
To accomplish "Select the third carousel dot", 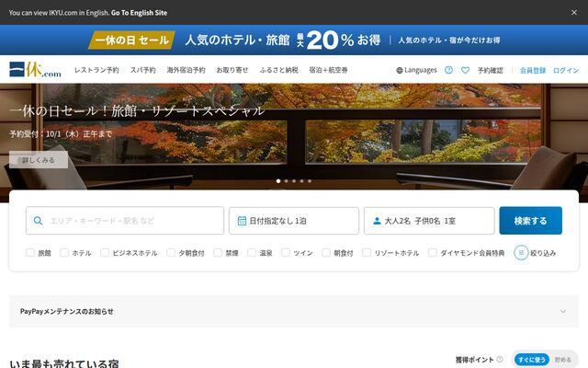I will [294, 181].
